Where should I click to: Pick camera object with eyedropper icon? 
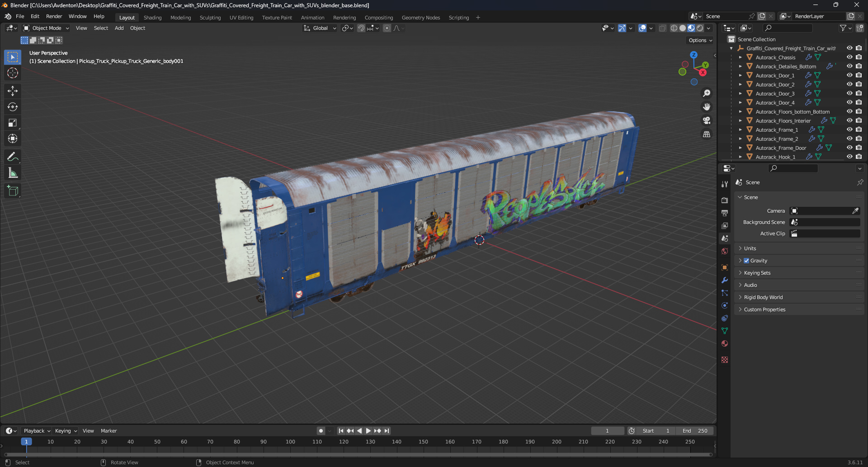[x=855, y=211]
